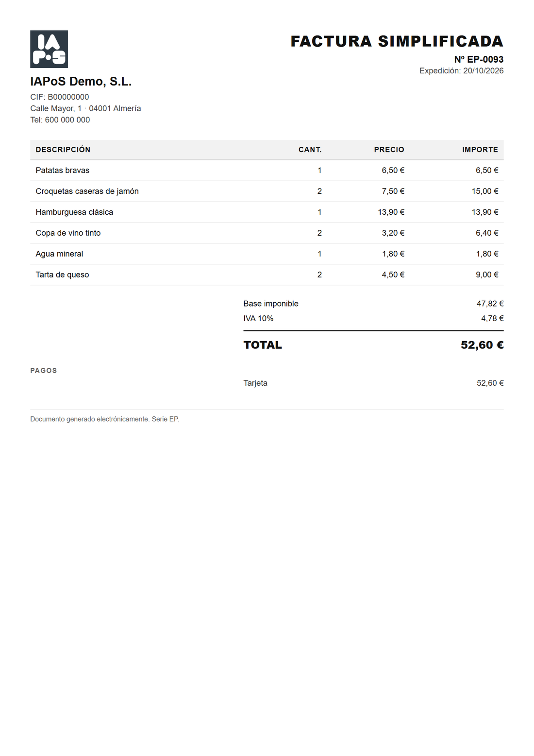The width and height of the screenshot is (534, 756).
Task: Click the IMPORTE column header
Action: [x=480, y=150]
